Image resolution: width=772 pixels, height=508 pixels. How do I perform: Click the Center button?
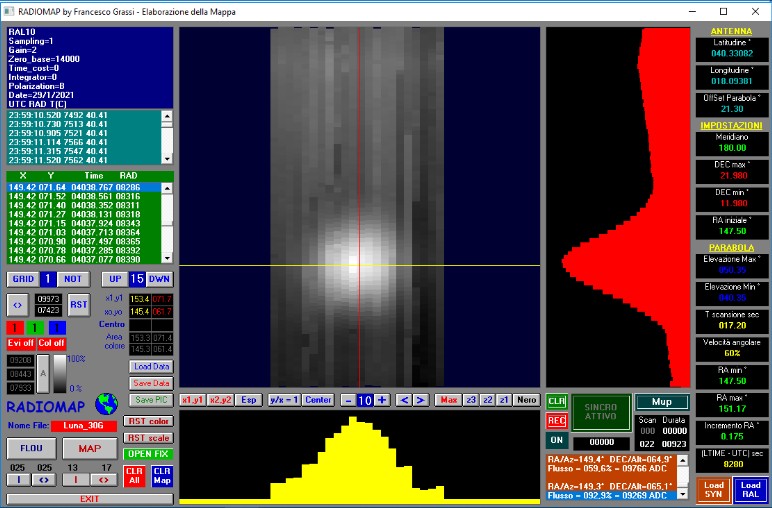[318, 400]
